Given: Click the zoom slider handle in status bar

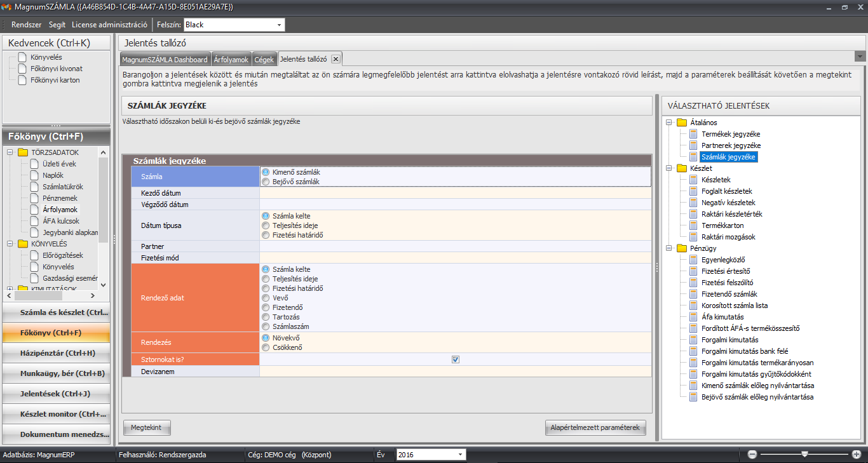Looking at the screenshot, I should click(x=804, y=454).
